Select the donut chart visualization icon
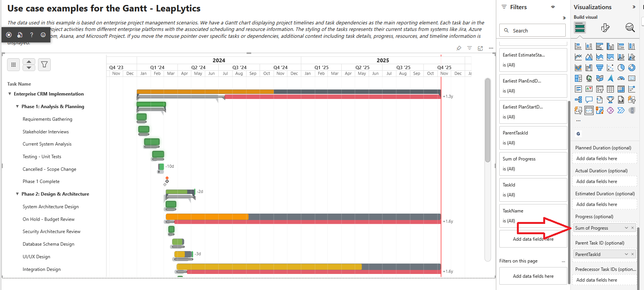 [x=632, y=68]
